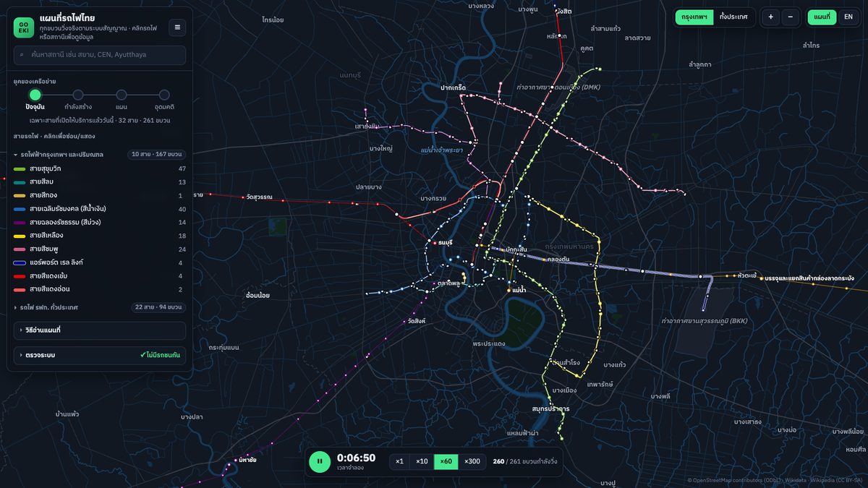Toggle visibility of สายสีแดงอ่อน line

point(100,289)
